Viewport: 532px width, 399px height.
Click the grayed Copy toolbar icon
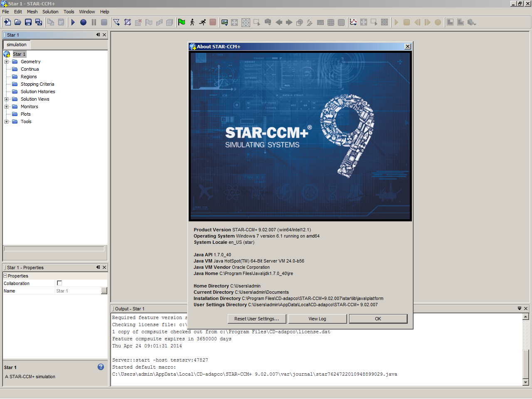click(x=51, y=22)
